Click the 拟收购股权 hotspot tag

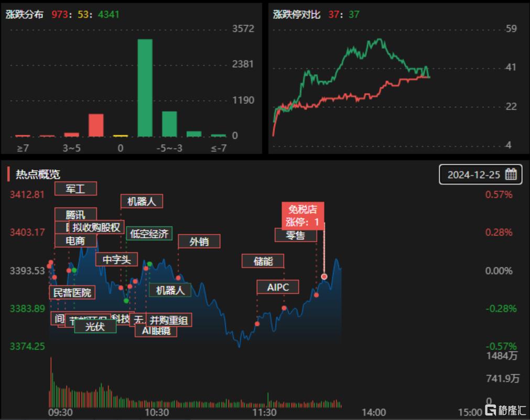pos(97,228)
